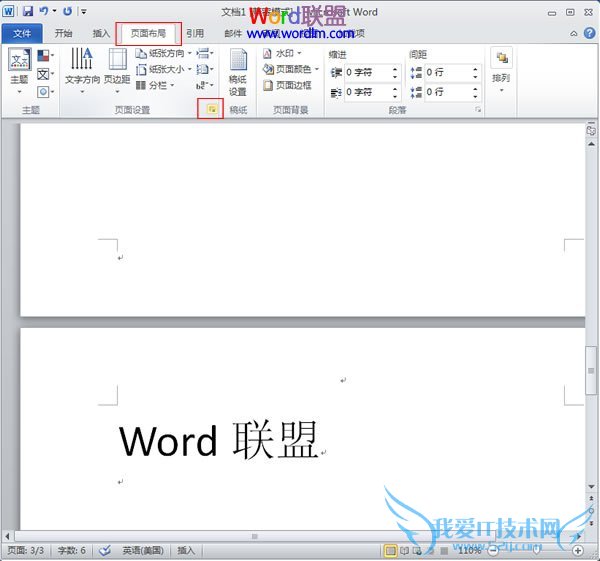
Task: Open the quick access toolbar customize dropdown
Action: [84, 12]
